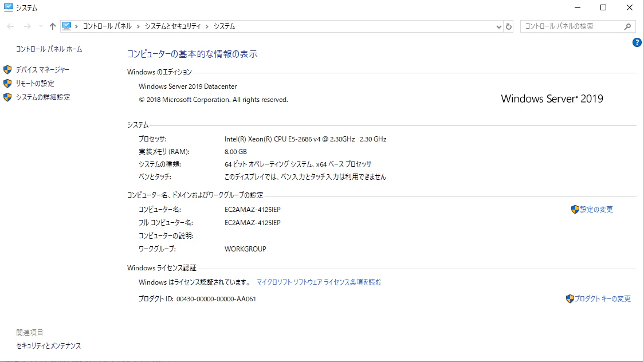The width and height of the screenshot is (644, 362).
Task: Select システムとセキュリティ breadcrumb
Action: point(172,26)
